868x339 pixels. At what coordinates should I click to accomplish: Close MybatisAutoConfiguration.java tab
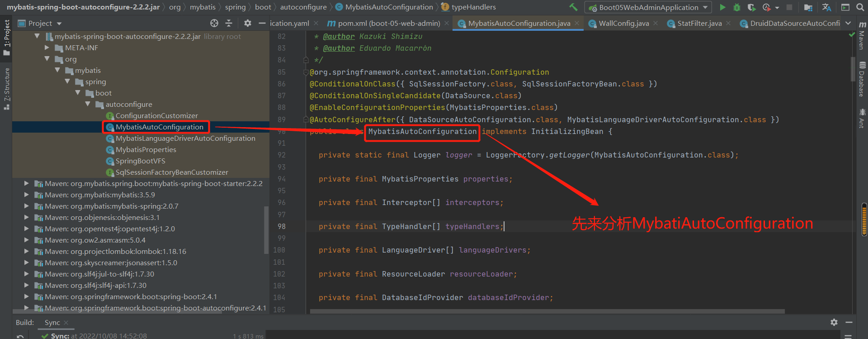[x=577, y=23]
